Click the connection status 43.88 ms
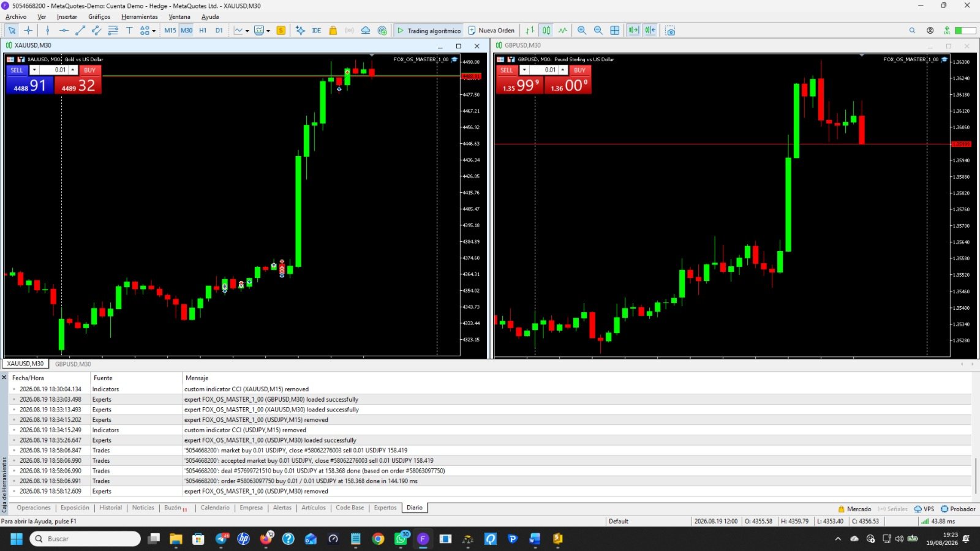 (x=938, y=521)
